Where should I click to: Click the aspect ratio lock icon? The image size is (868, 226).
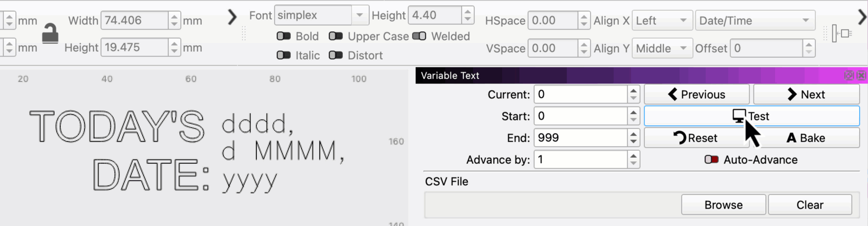point(50,33)
